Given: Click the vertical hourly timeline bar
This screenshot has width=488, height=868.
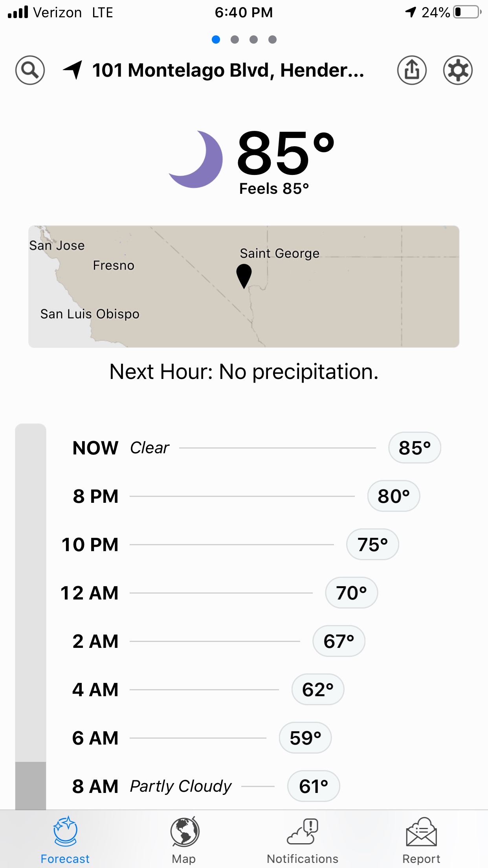Looking at the screenshot, I should 31,613.
